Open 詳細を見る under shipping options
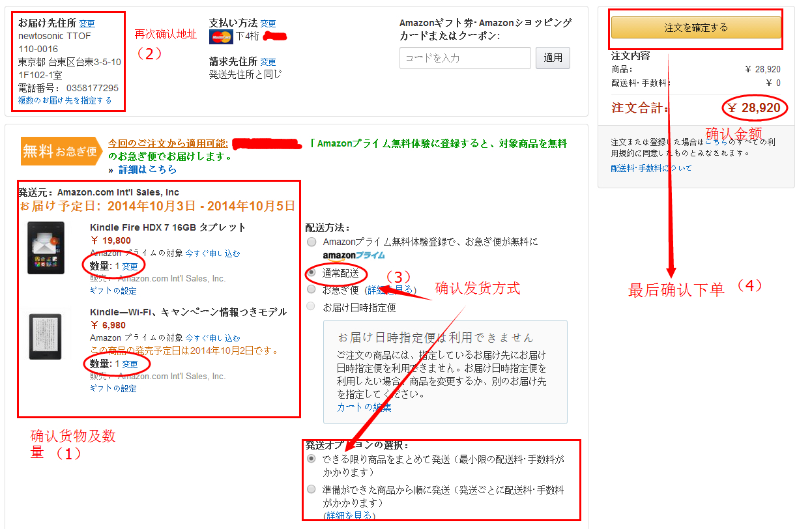 (349, 515)
